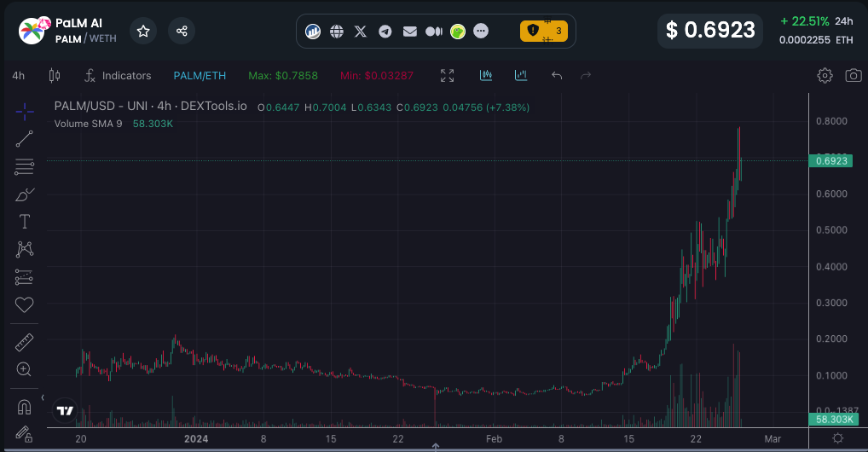This screenshot has width=868, height=452.
Task: Click the fullscreen chart icon
Action: point(447,76)
